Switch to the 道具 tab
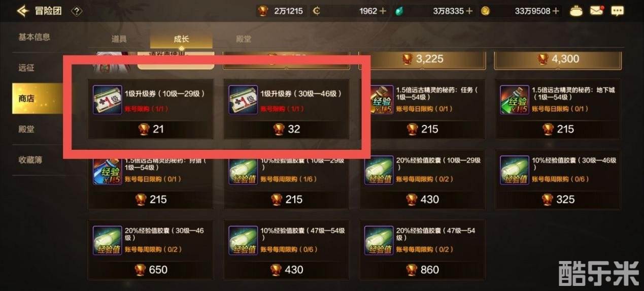This screenshot has width=644, height=291. click(119, 39)
